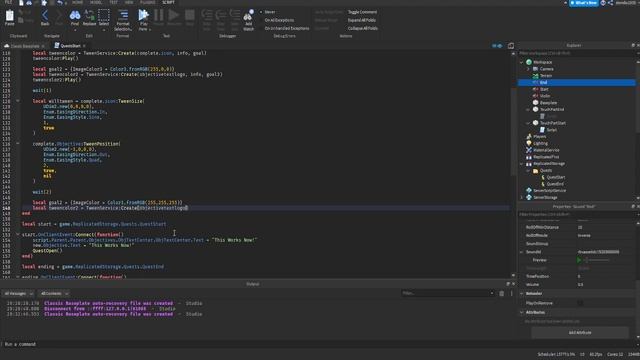Click the ServerStorage icon in Explorer
The height and width of the screenshot is (360, 640).
529,197
